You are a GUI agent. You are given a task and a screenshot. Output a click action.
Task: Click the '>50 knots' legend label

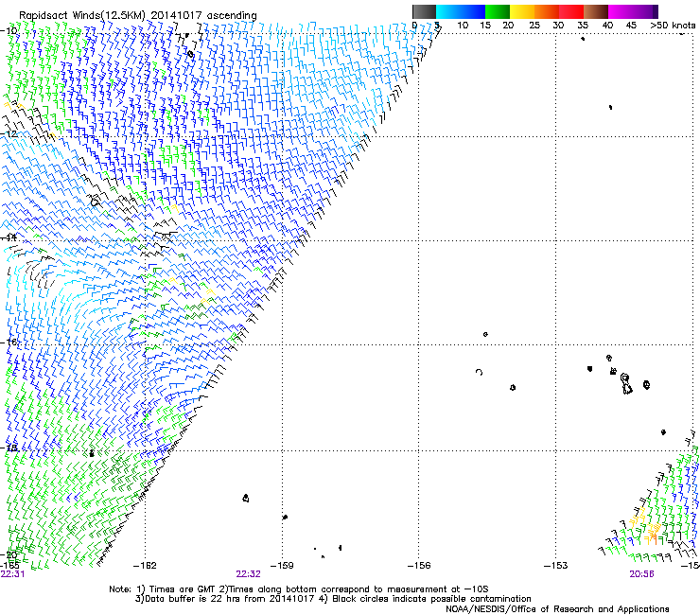pos(673,26)
